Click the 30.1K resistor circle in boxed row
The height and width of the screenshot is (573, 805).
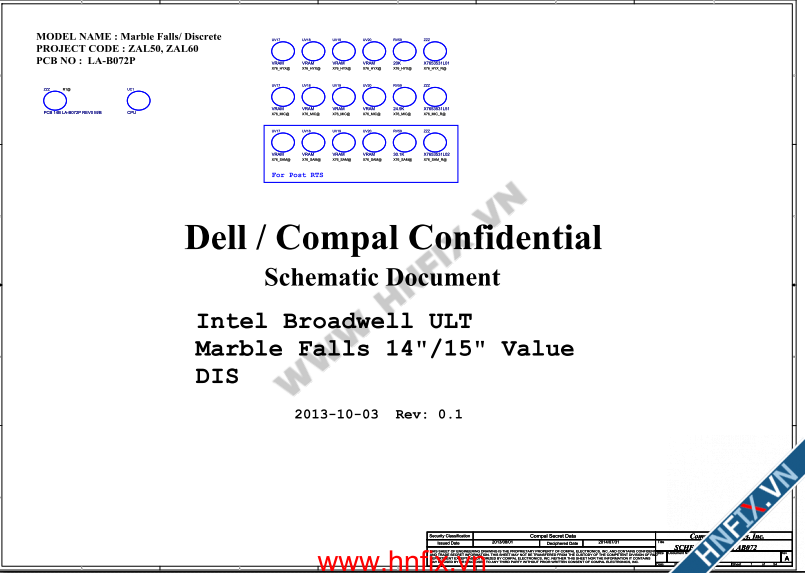(x=404, y=143)
